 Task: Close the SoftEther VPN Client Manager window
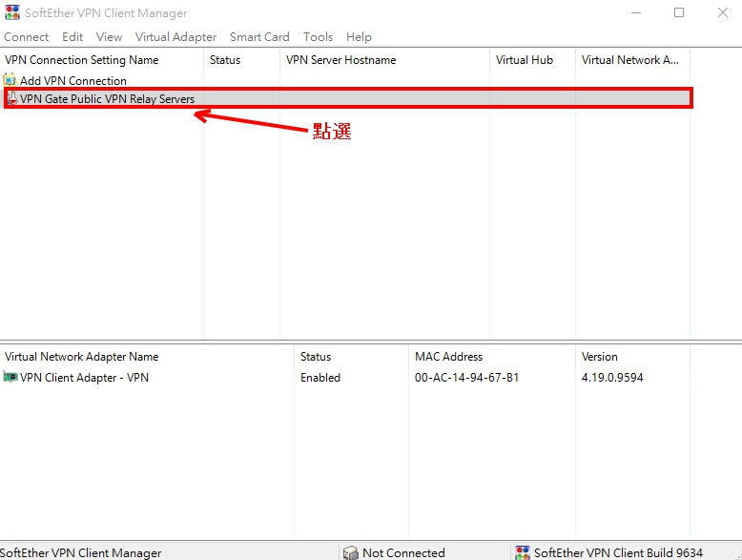[x=722, y=12]
